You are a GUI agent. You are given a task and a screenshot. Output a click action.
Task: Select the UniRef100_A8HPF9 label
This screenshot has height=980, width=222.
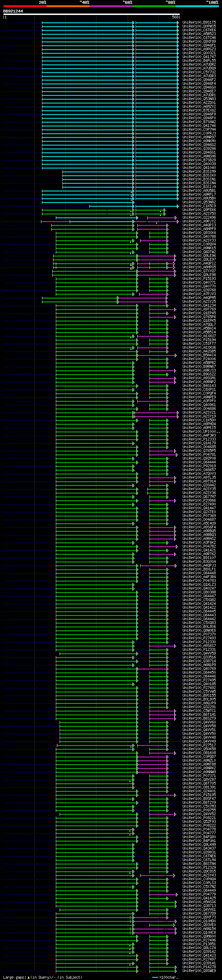[x=199, y=229]
